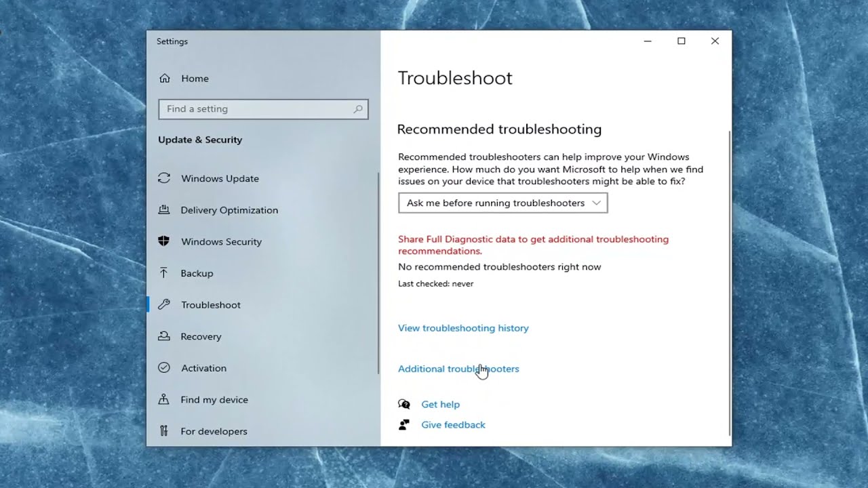Close the Settings window
The width and height of the screenshot is (868, 488).
tap(715, 41)
